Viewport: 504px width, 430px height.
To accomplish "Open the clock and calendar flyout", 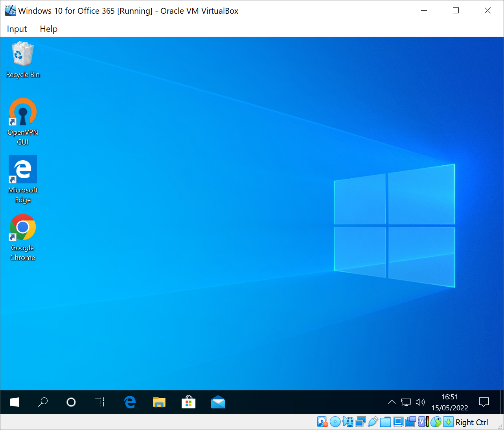I will (450, 402).
